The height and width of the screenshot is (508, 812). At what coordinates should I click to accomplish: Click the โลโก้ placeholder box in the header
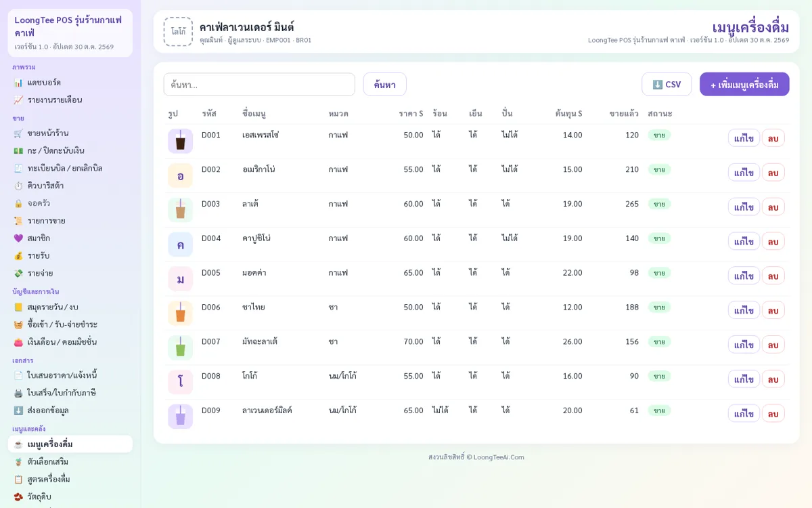point(178,32)
